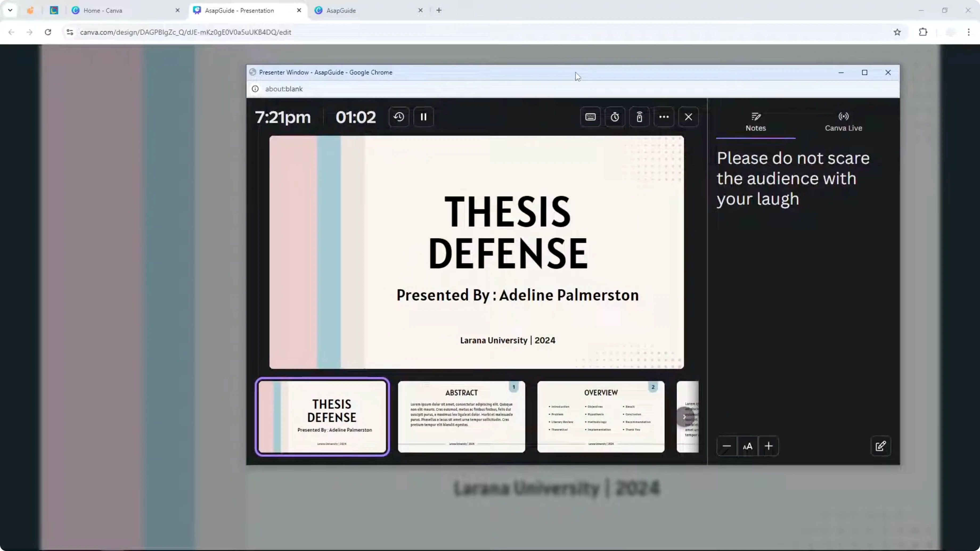Edit the presenter notes
The image size is (980, 551).
[881, 446]
